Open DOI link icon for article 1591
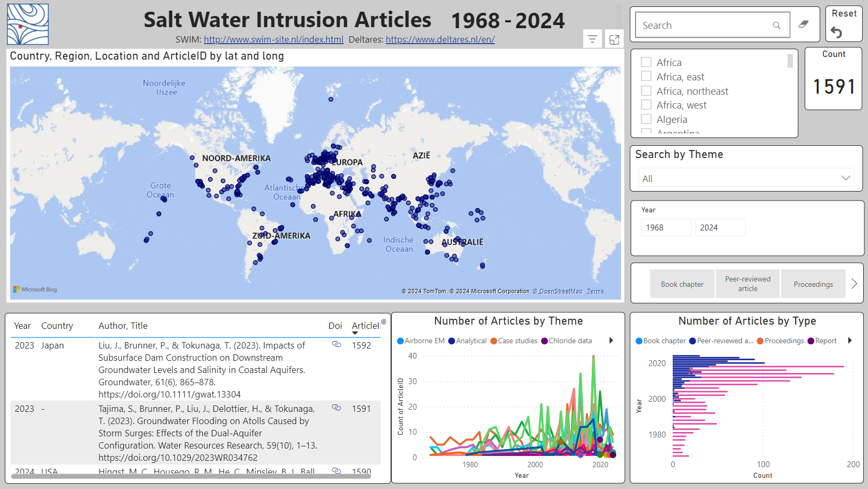This screenshot has height=489, width=868. pyautogui.click(x=336, y=408)
